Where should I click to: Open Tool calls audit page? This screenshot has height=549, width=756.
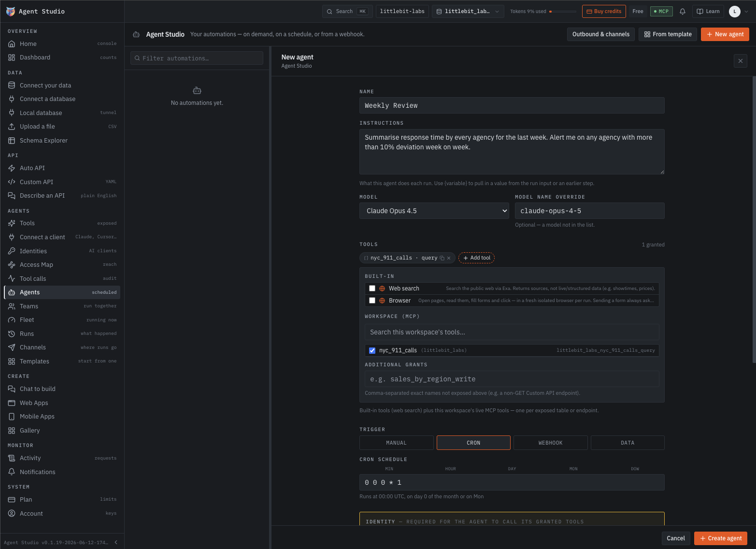coord(62,279)
